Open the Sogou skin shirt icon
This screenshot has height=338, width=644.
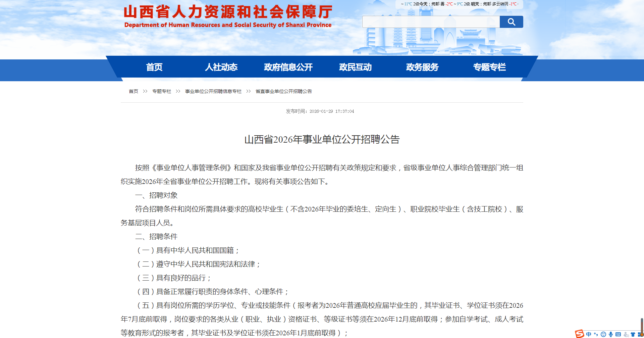pos(633,334)
